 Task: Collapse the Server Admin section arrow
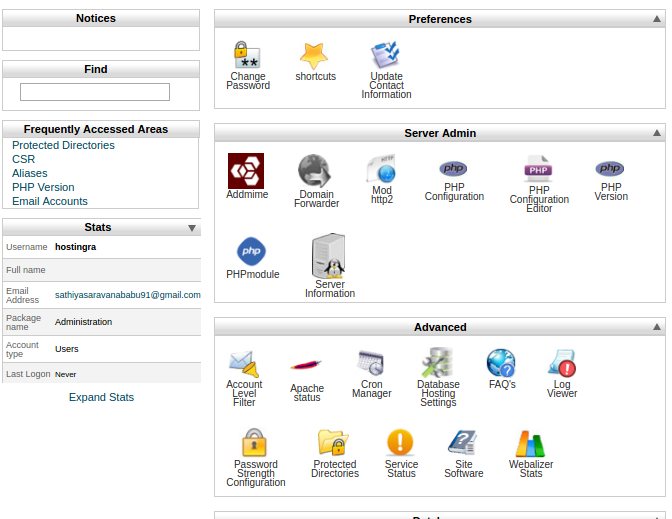coord(657,133)
